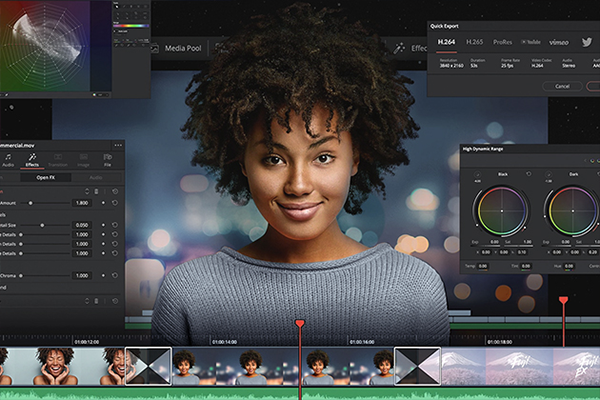Viewport: 600px width, 400px height.
Task: Select the cross dissolve transition thumbnail in timeline
Action: [x=417, y=366]
